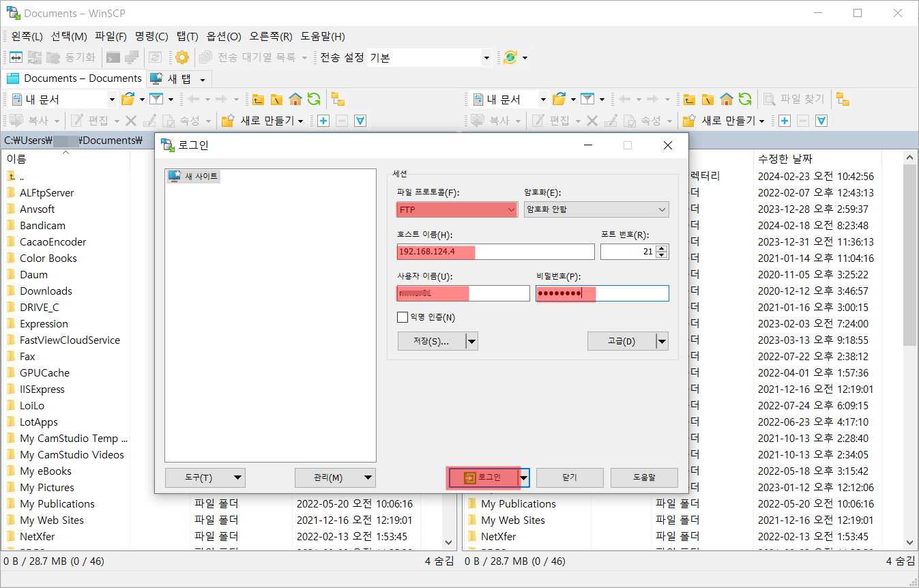Switch to the Documents – Documents tab
The image size is (919, 588).
click(x=74, y=78)
